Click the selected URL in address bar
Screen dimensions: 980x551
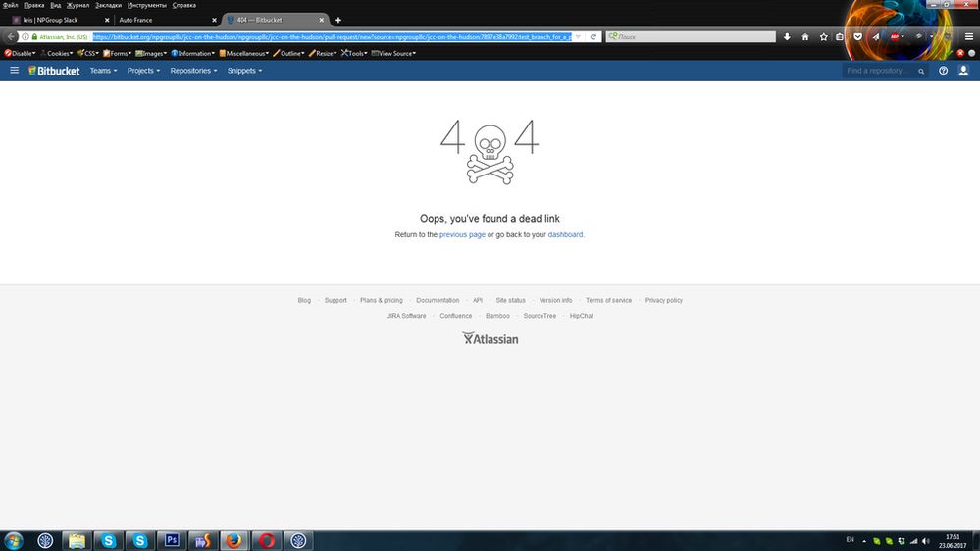[x=332, y=37]
